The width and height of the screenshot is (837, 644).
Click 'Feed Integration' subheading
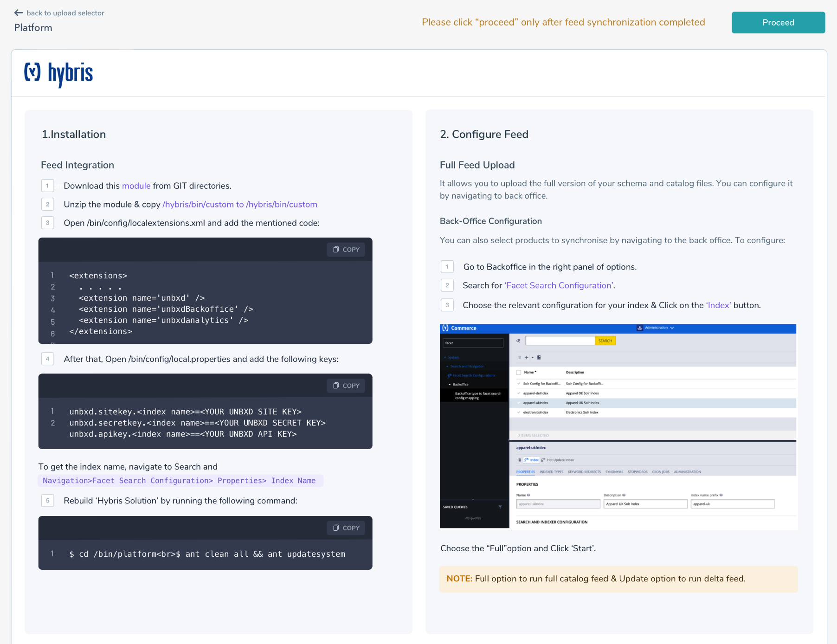coord(77,165)
